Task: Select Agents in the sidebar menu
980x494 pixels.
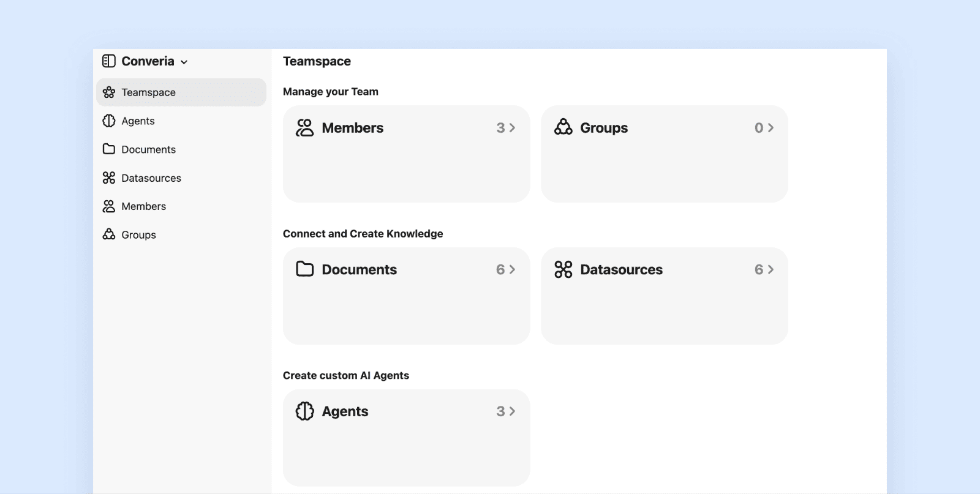Action: 138,121
